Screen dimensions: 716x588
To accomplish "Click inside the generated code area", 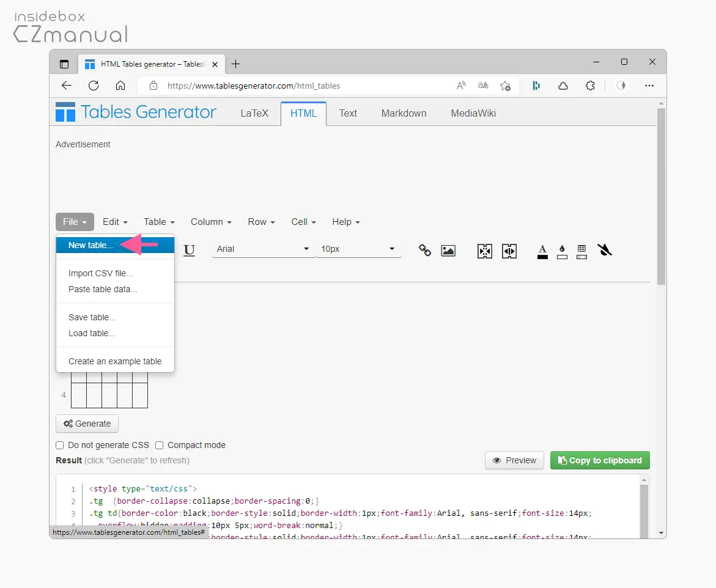I will tap(347, 507).
